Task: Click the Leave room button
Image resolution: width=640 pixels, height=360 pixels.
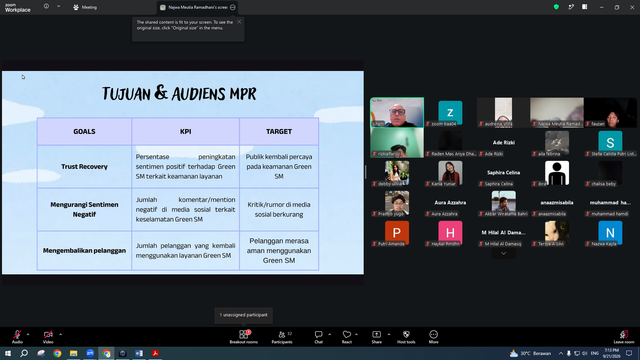Action: [624, 337]
